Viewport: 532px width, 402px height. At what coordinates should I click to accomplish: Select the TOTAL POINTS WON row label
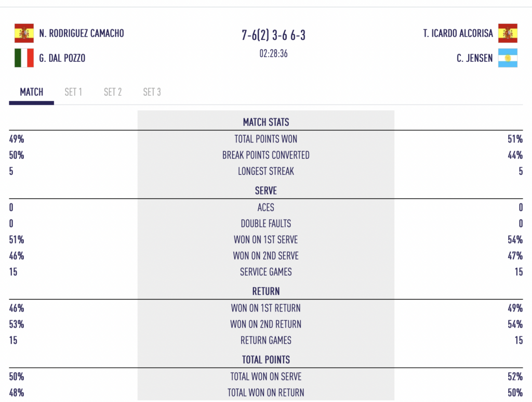coord(266,139)
